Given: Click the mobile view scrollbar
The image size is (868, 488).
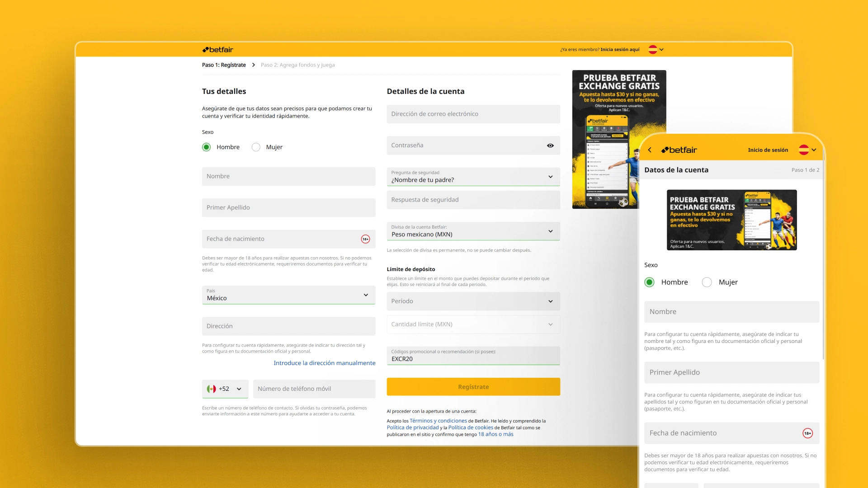Looking at the screenshot, I should click(x=823, y=260).
